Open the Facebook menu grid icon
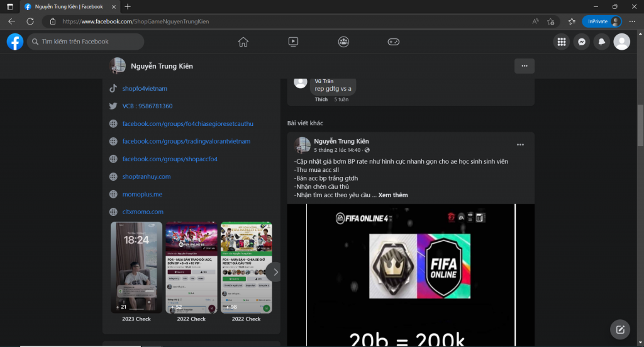The width and height of the screenshot is (644, 347). click(x=562, y=42)
